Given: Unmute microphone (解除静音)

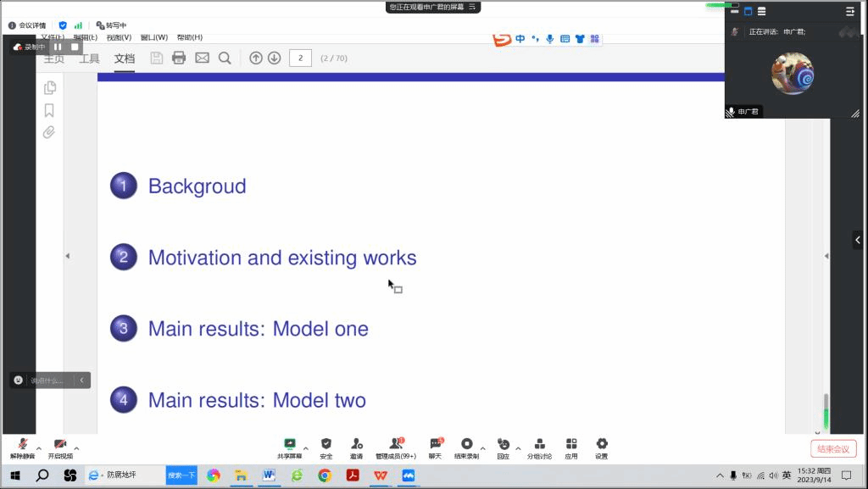Looking at the screenshot, I should tap(23, 445).
